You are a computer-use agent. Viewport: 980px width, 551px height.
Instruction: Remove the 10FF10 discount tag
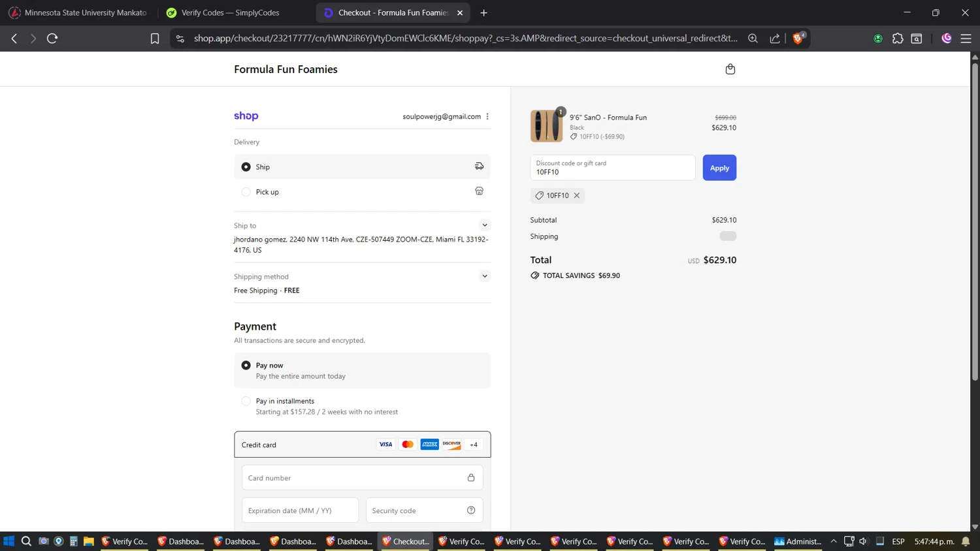[x=577, y=195]
